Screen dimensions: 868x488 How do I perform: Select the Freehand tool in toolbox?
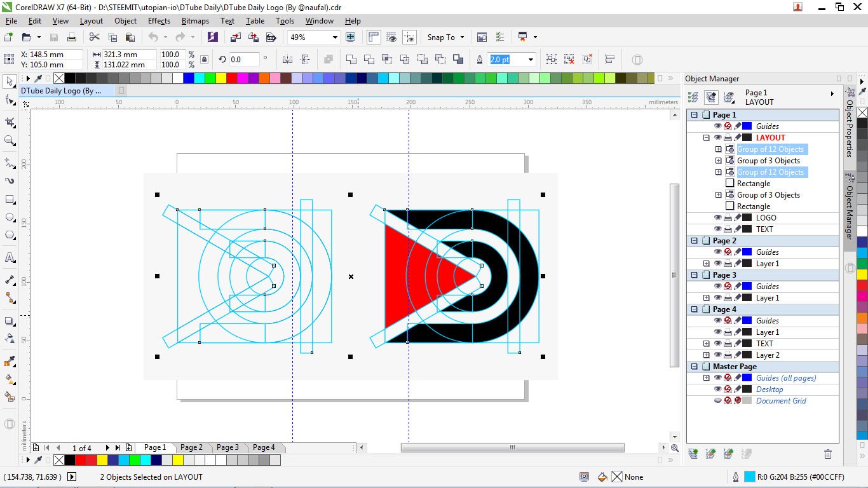pyautogui.click(x=10, y=163)
